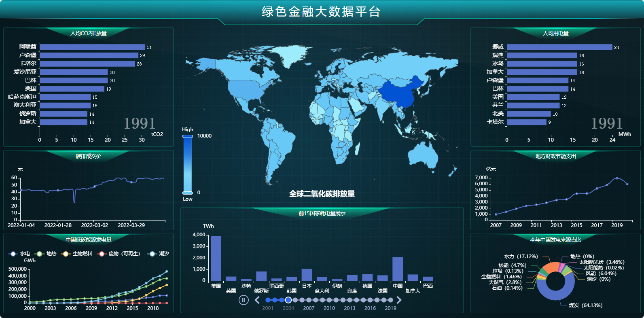Screen dimensions: 644x318
Task: Select the 2013 dot on the timeline
Action: pyautogui.click(x=350, y=300)
